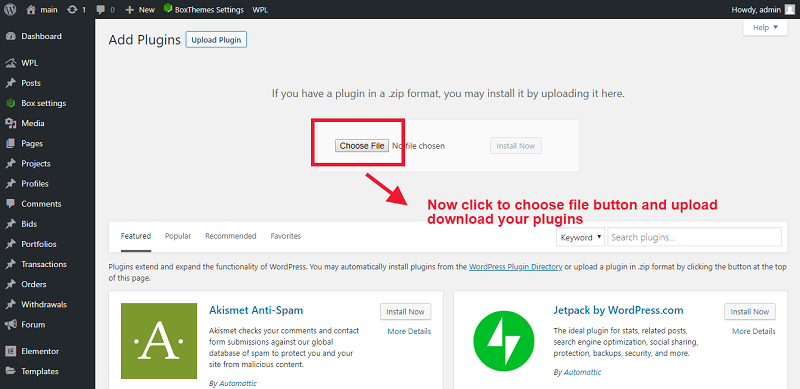Image resolution: width=800 pixels, height=389 pixels.
Task: Click the Withdrawals pin icon
Action: [x=10, y=305]
